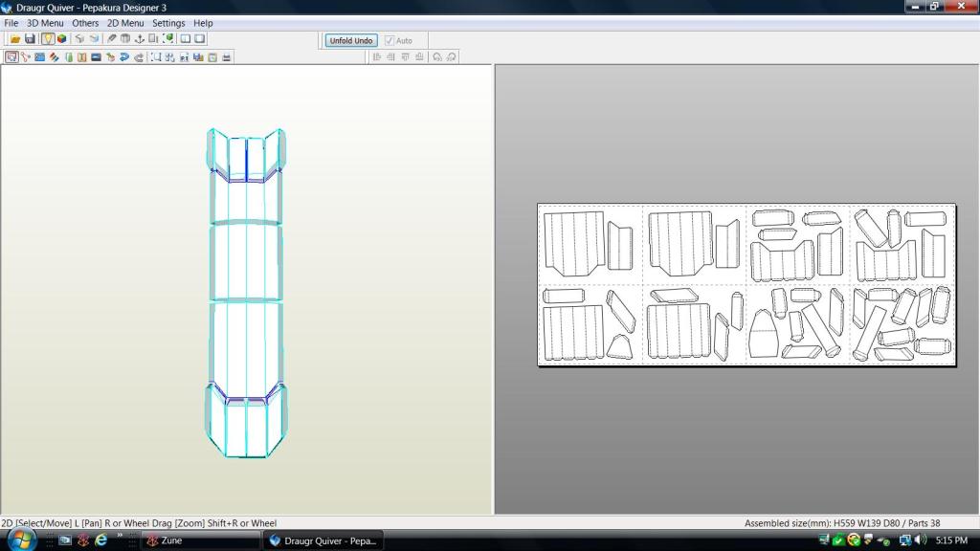
Task: Click the Open file folder icon
Action: click(15, 38)
